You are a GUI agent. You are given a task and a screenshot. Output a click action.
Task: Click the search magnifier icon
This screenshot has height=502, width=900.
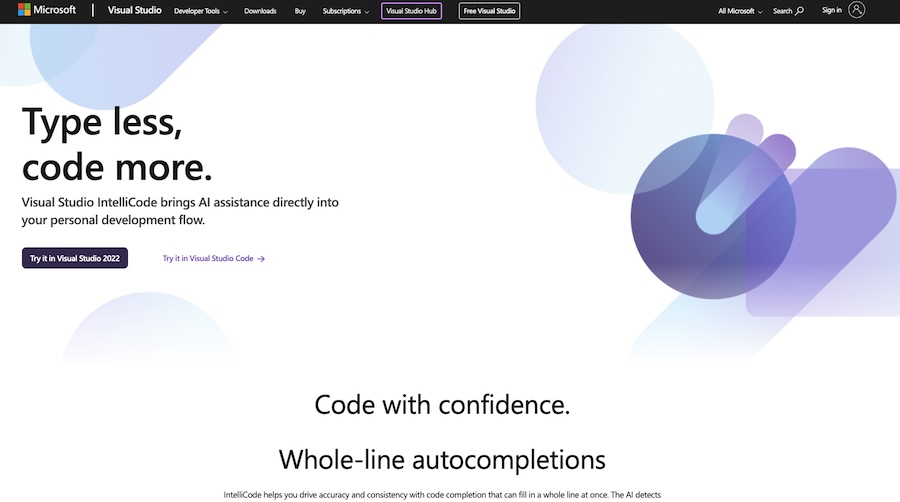799,11
